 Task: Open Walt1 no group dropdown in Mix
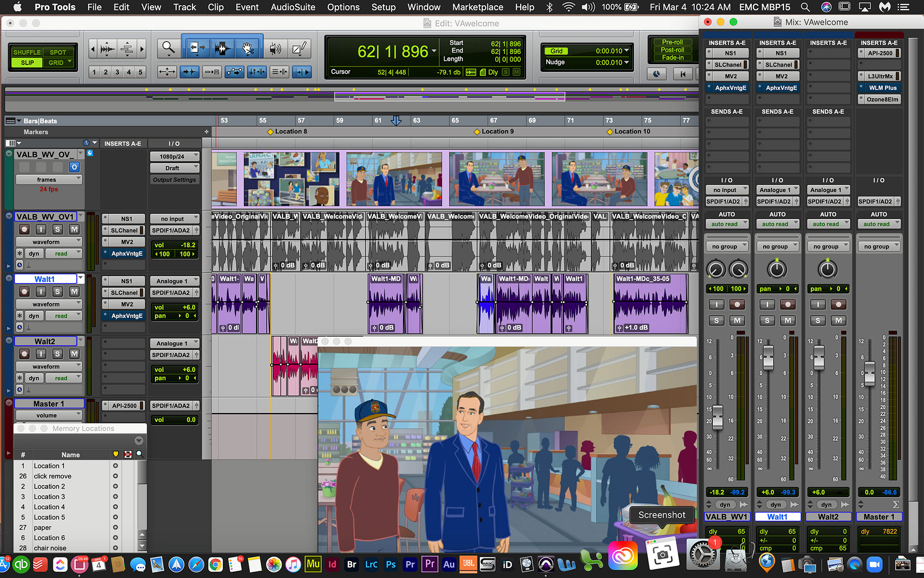pos(778,246)
